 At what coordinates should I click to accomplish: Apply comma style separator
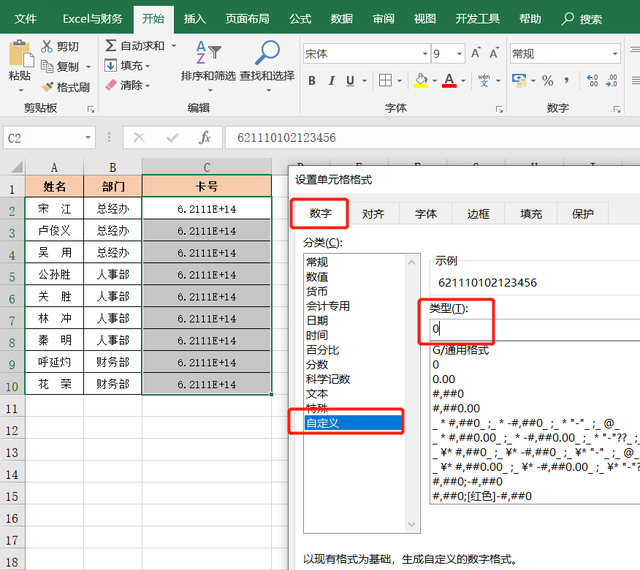click(x=567, y=80)
